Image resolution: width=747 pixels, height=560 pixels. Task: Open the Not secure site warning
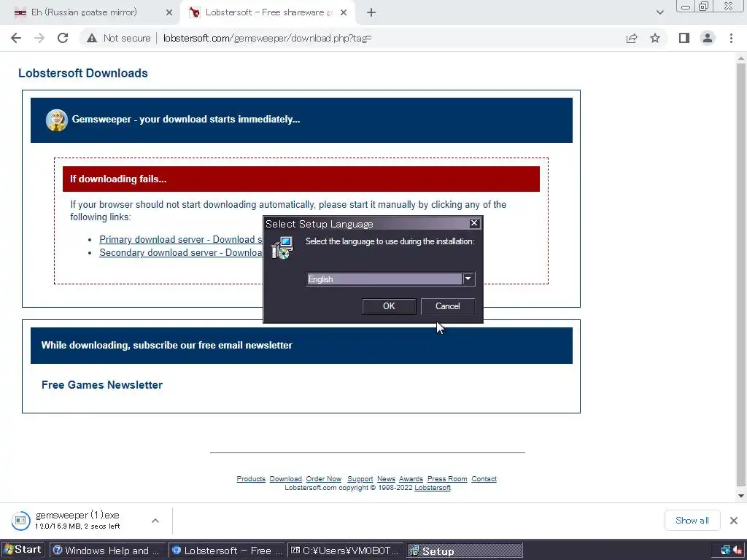[x=119, y=38]
